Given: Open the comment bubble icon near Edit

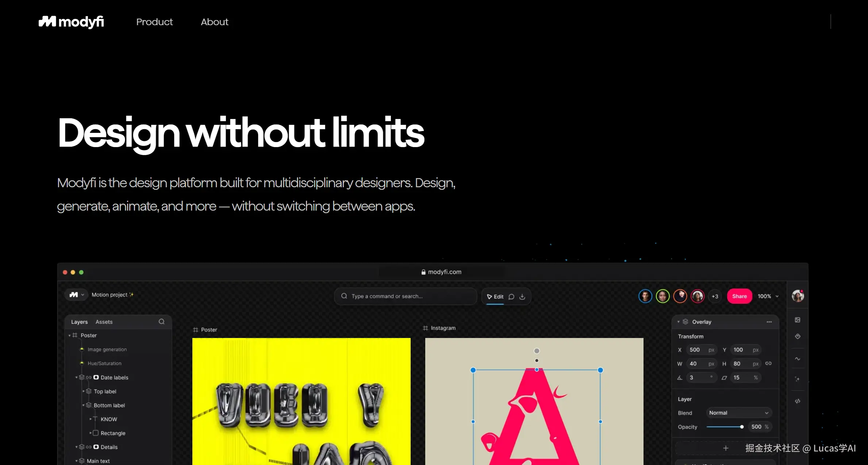Looking at the screenshot, I should [x=511, y=297].
